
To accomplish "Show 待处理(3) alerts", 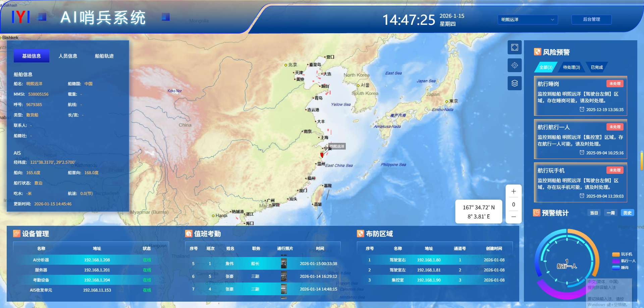I will (571, 67).
